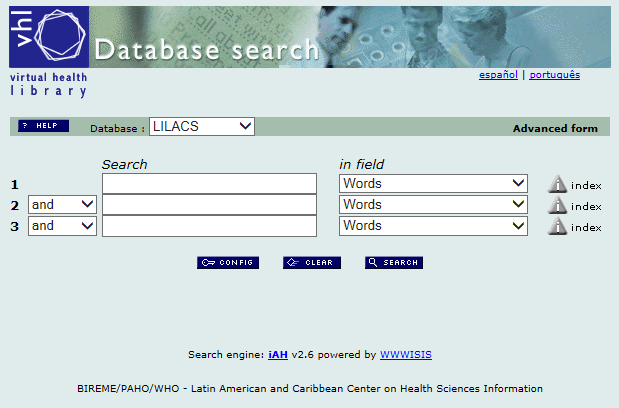Open the index for search row 3

coord(574,226)
